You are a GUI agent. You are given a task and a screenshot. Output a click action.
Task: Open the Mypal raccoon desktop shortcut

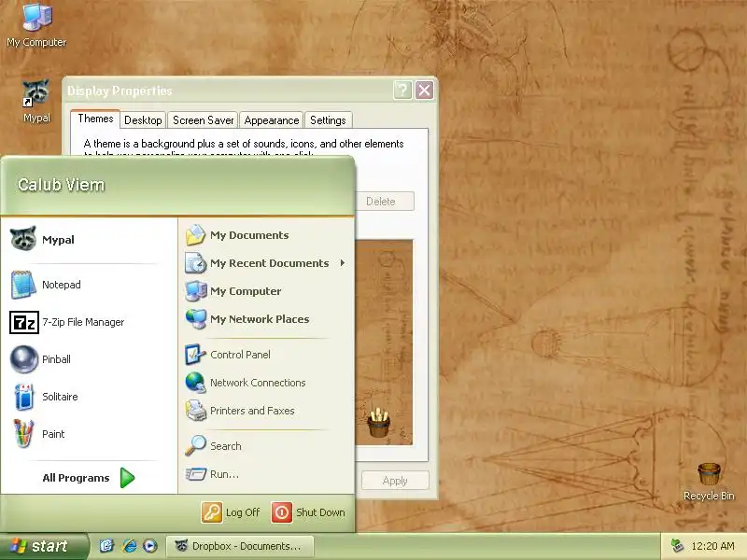36,101
